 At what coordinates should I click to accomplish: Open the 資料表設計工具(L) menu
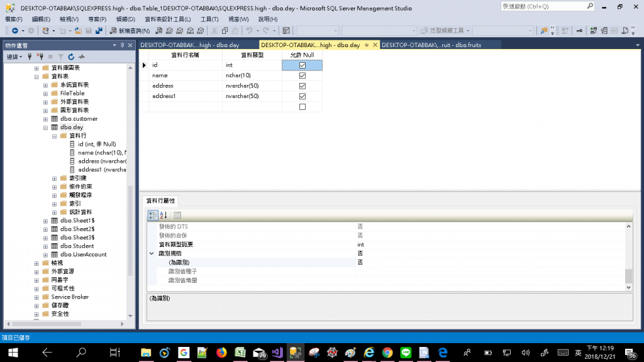[x=167, y=19]
